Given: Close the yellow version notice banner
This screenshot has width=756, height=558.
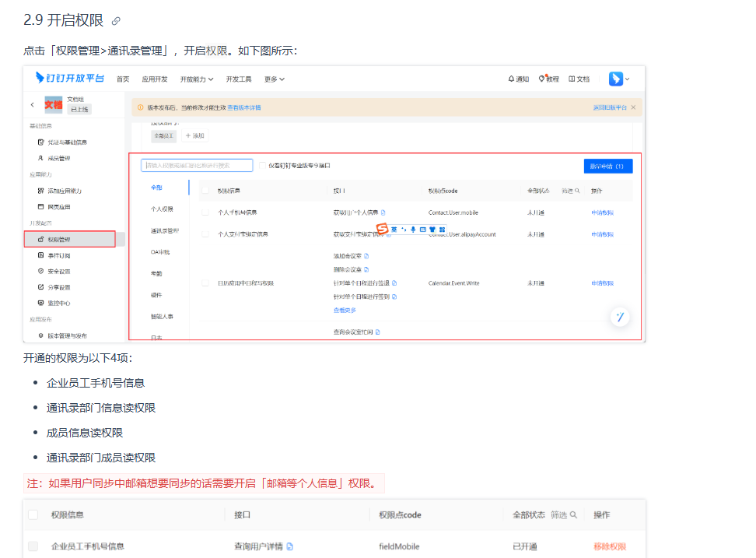Looking at the screenshot, I should [x=633, y=107].
